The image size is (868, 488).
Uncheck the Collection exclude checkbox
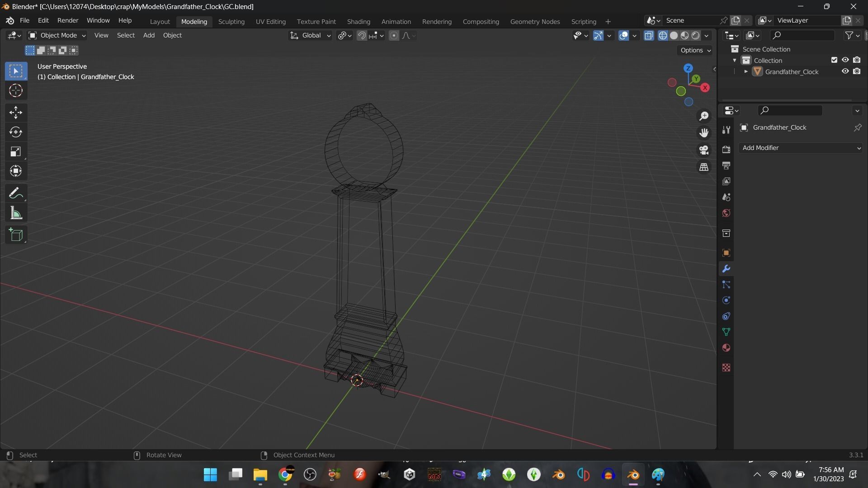(834, 60)
